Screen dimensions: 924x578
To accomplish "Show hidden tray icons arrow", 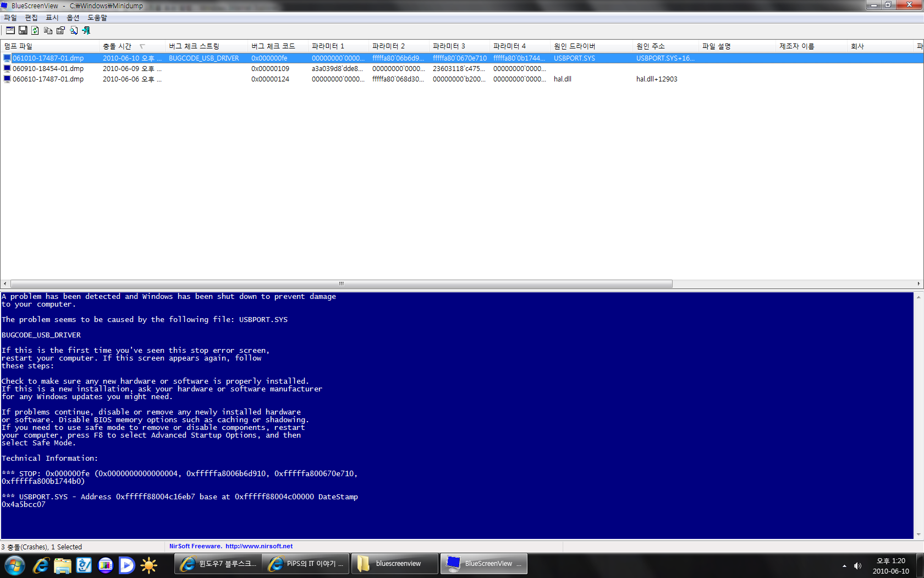I will click(x=844, y=566).
